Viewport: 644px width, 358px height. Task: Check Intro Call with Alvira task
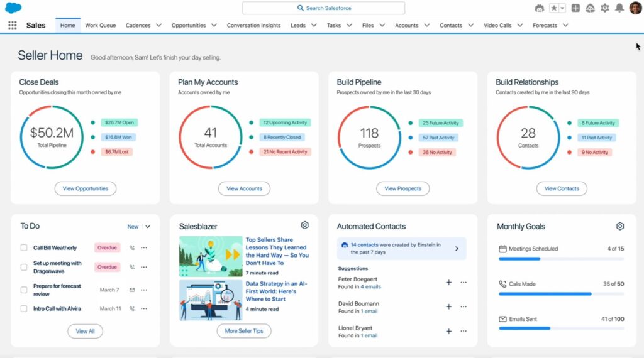(24, 309)
